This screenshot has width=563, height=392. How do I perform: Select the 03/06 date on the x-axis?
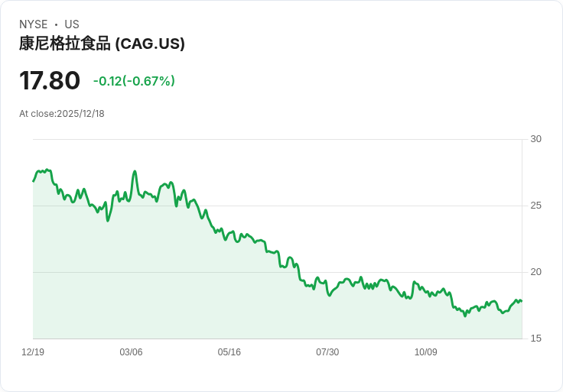131,352
